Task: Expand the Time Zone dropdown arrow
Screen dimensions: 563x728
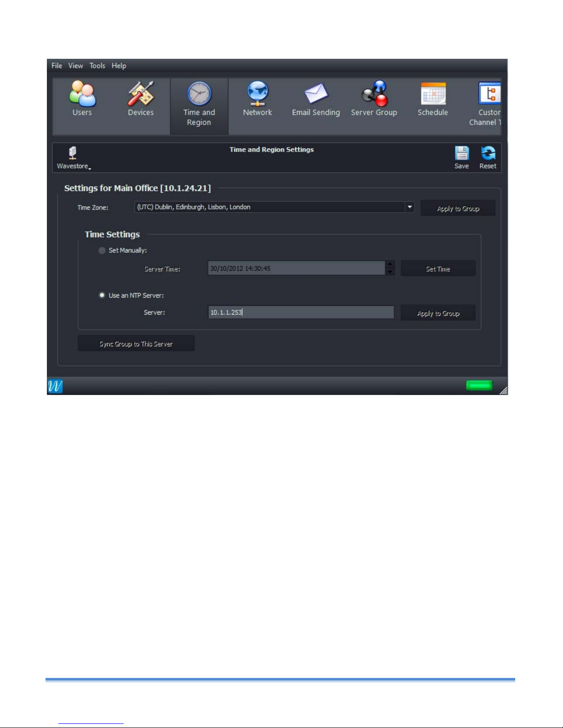Action: point(409,207)
